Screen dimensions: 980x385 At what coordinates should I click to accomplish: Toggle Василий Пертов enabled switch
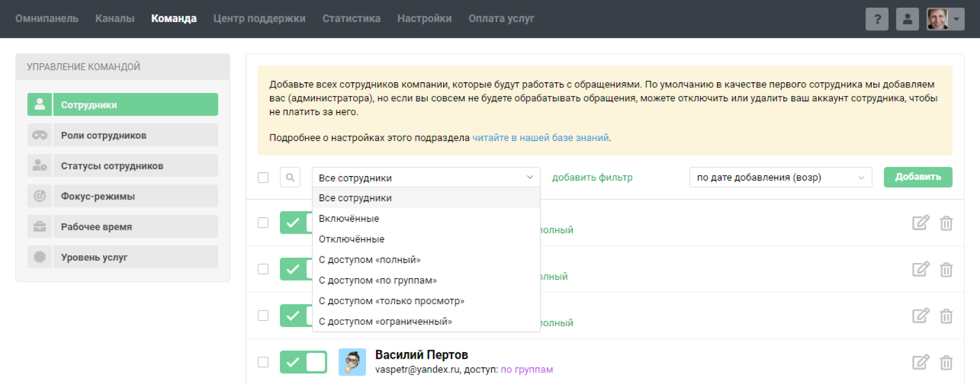point(303,362)
